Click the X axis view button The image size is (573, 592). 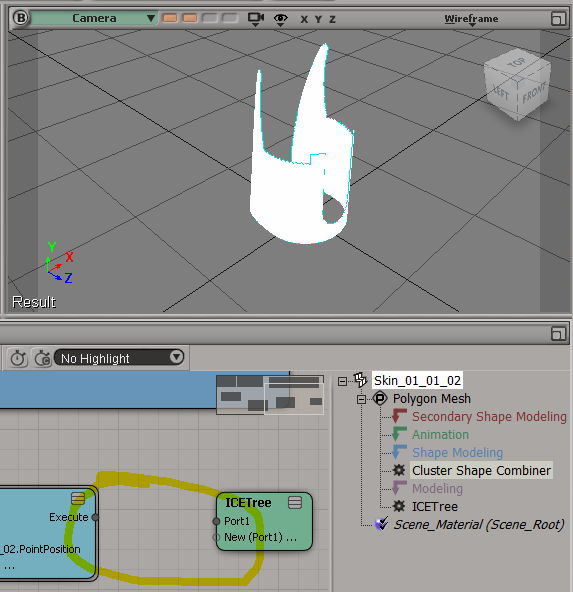(x=304, y=19)
